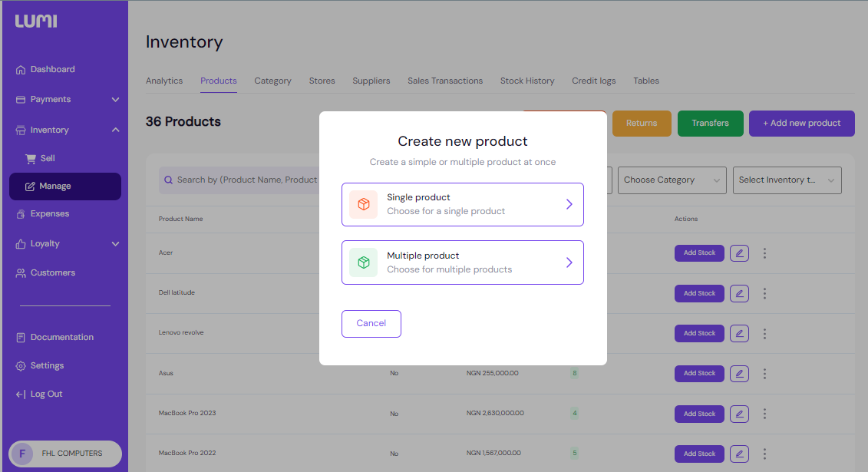Click the Settings gear icon in sidebar

coord(21,366)
